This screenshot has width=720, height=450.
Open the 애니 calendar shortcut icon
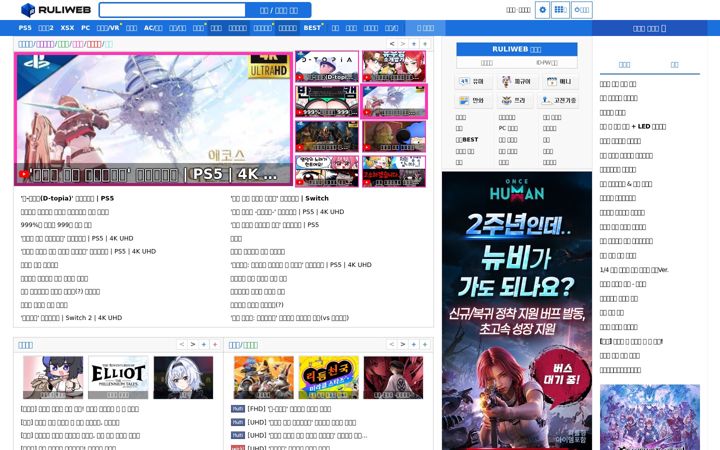(x=559, y=81)
